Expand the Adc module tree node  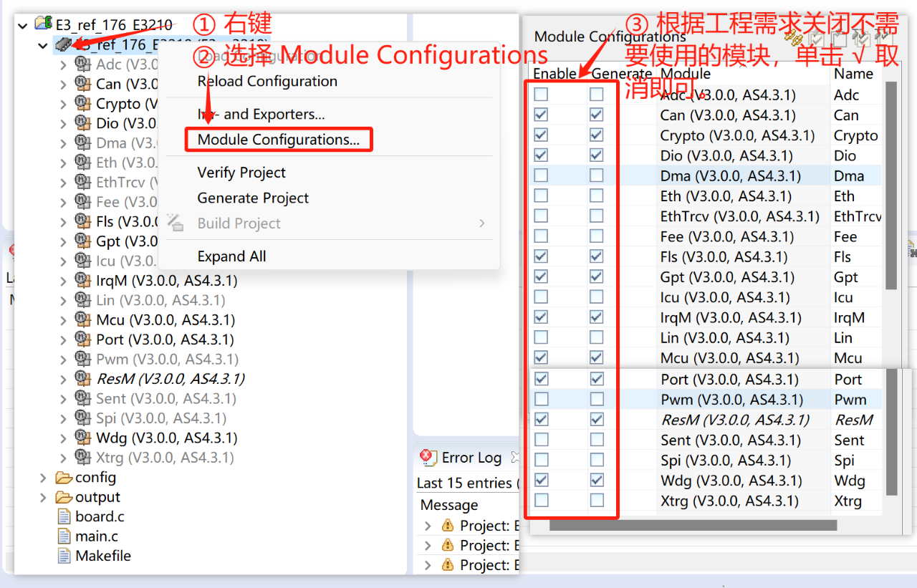63,64
